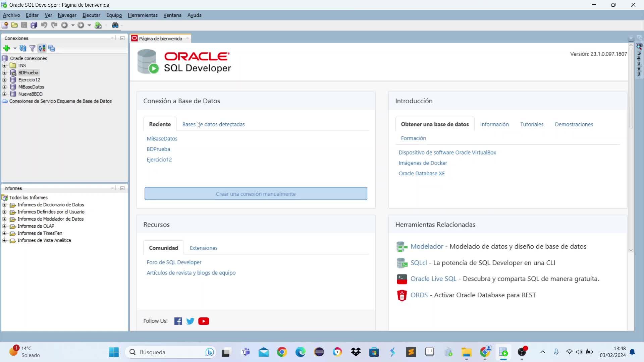Minimize the Informes panel
The image size is (644, 362).
(x=122, y=188)
